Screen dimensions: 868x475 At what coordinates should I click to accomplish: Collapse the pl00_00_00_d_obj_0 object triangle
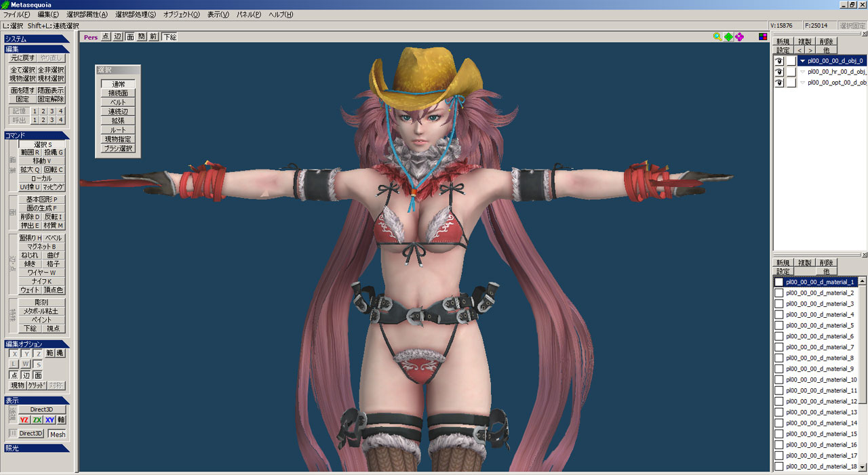coord(803,61)
